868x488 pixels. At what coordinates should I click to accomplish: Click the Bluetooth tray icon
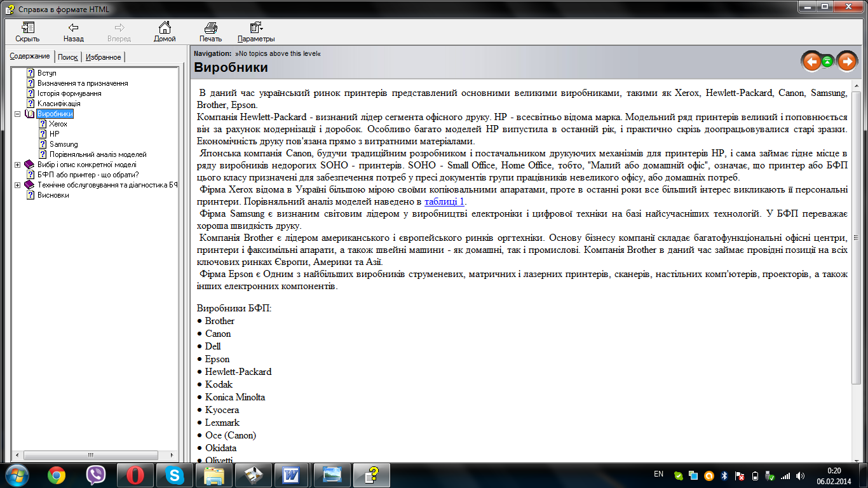pyautogui.click(x=723, y=475)
